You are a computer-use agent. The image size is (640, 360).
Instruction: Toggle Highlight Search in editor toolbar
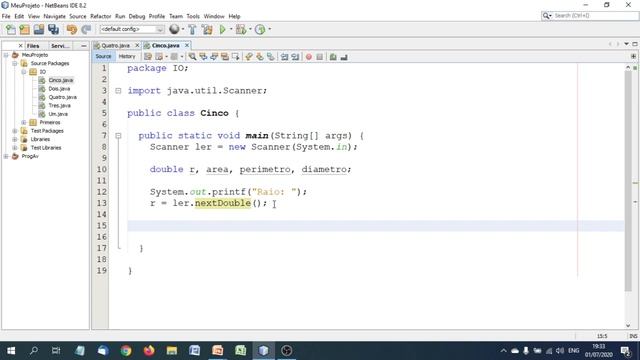click(224, 57)
